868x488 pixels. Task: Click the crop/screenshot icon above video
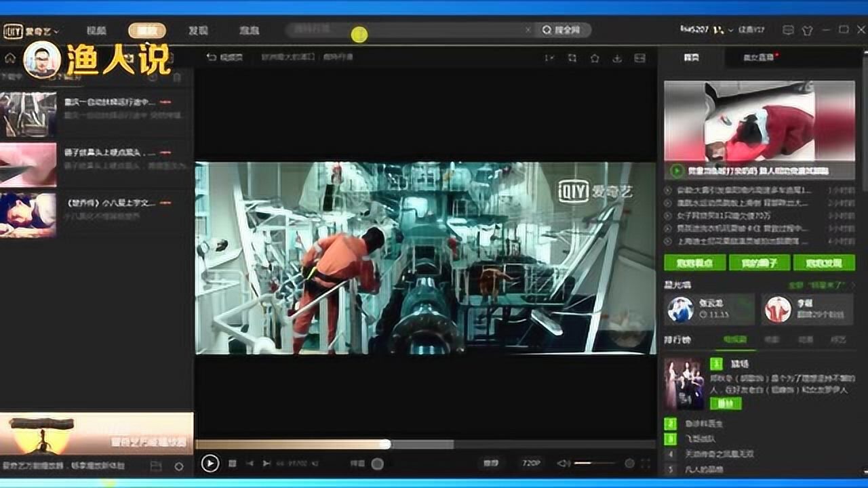pyautogui.click(x=572, y=58)
